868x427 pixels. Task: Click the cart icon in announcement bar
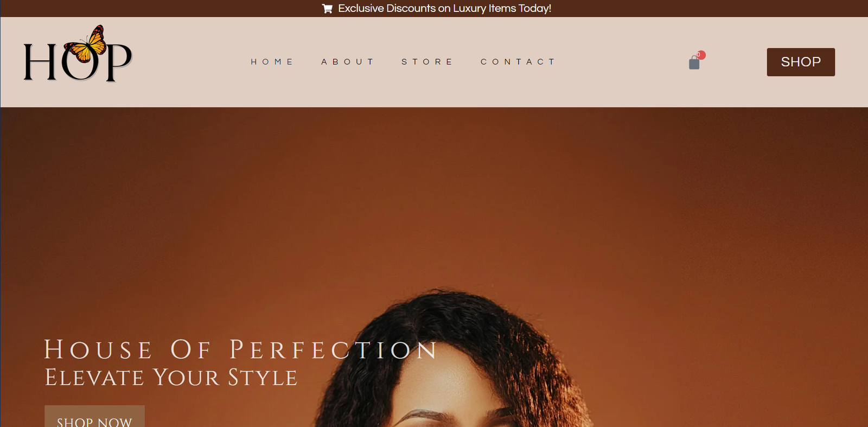coord(327,9)
